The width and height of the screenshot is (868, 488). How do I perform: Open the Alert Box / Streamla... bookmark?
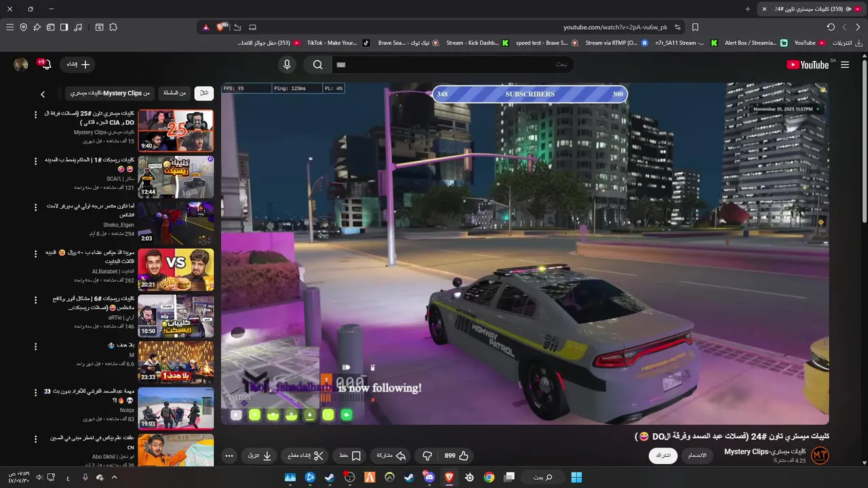[755, 43]
